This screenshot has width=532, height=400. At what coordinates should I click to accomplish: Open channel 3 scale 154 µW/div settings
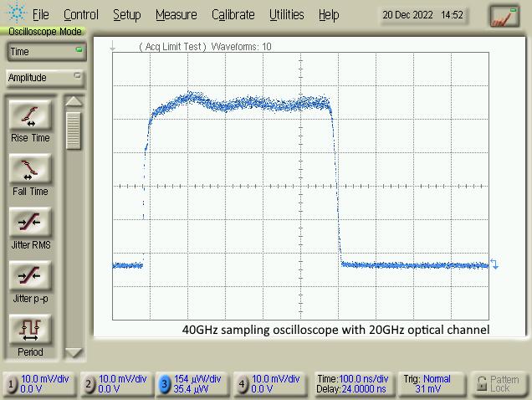[x=197, y=378]
